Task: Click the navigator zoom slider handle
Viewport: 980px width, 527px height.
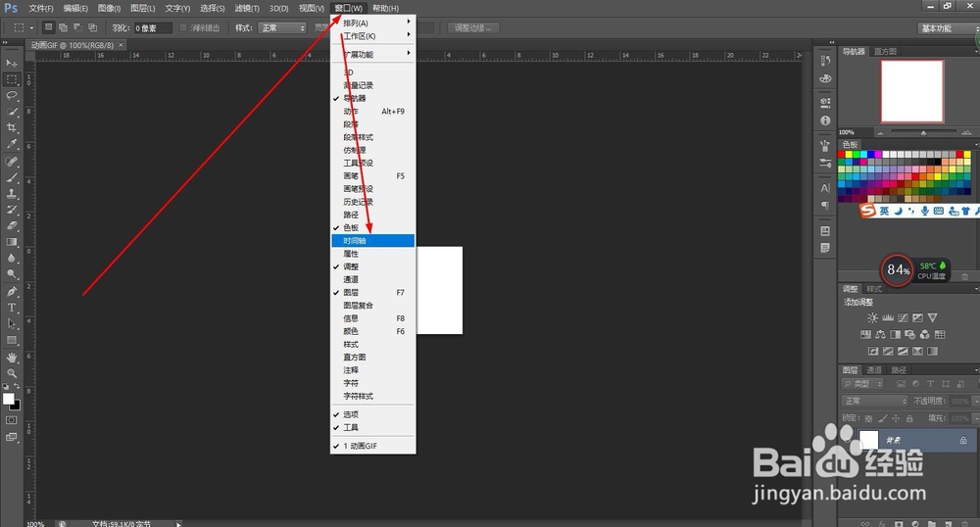Action: [x=923, y=132]
